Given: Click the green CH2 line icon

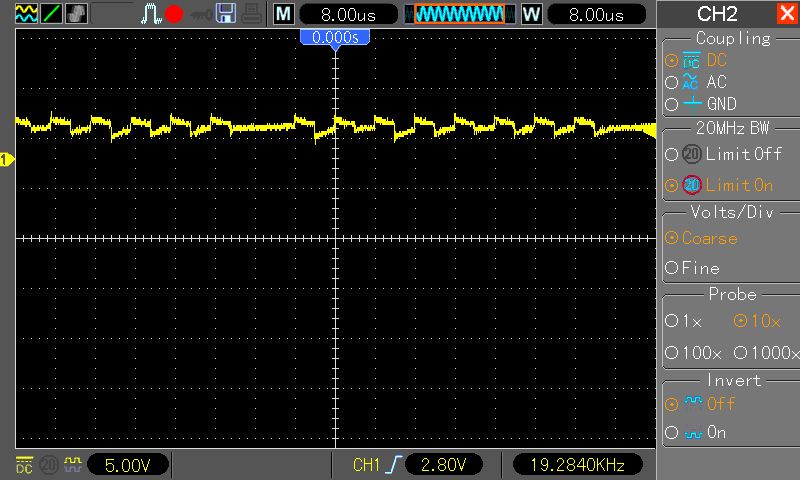Looking at the screenshot, I should point(50,14).
